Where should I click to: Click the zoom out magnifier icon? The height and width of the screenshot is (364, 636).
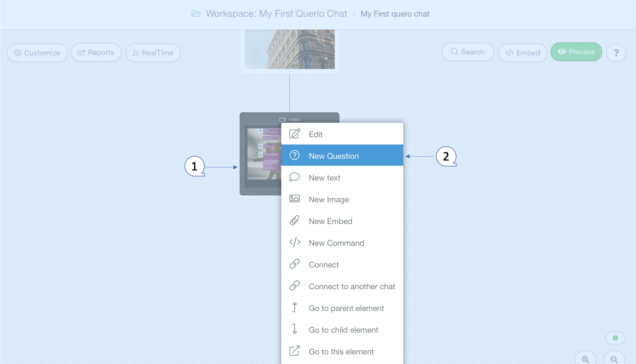point(614,359)
